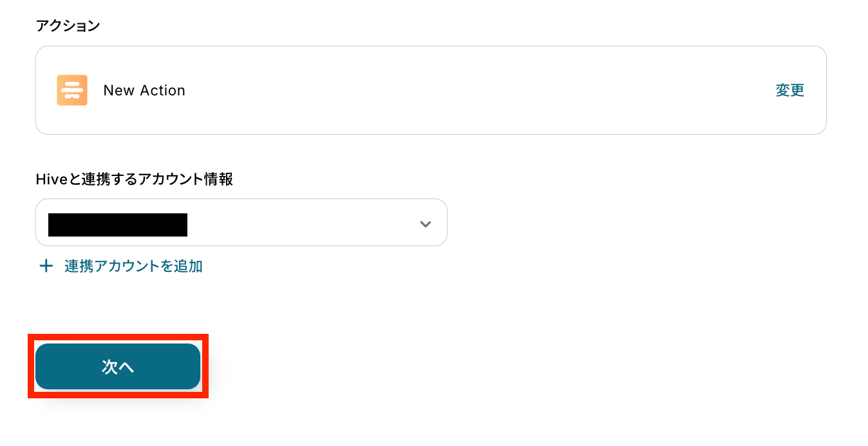Click the chevron arrow in account dropdown

point(425,224)
